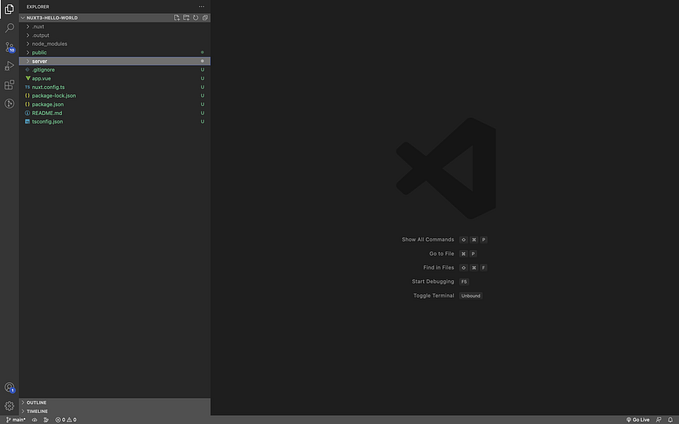This screenshot has width=679, height=424.
Task: Click the Show All Commands label
Action: pyautogui.click(x=428, y=240)
